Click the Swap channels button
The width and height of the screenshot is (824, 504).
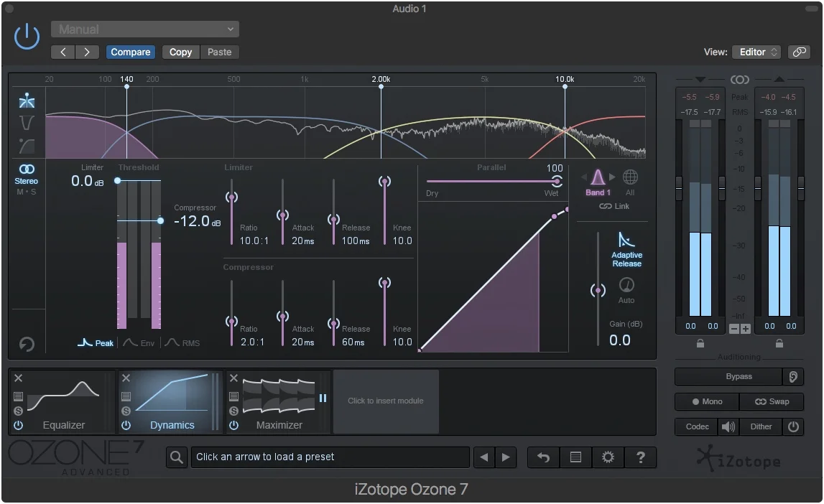click(772, 401)
